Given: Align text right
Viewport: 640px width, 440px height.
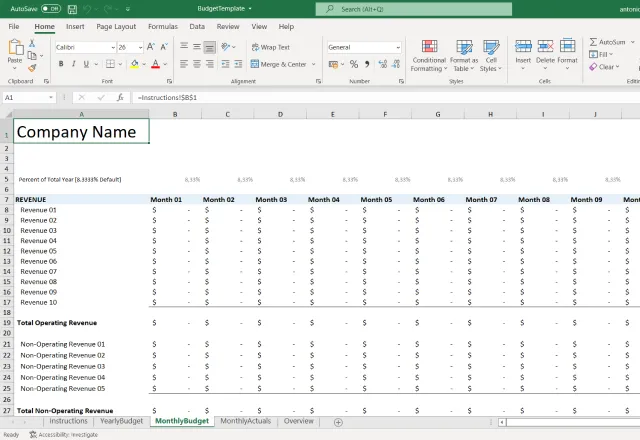Looking at the screenshot, I should pyautogui.click(x=210, y=64).
